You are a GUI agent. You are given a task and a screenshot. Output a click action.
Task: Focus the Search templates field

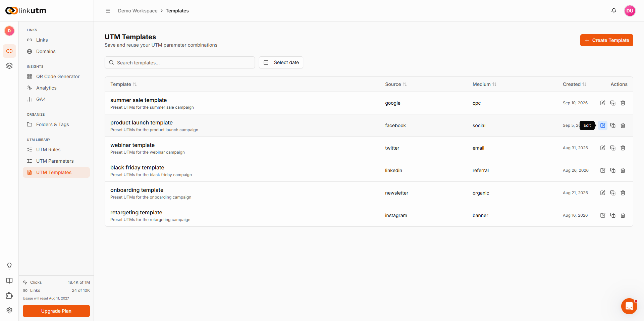tap(180, 62)
